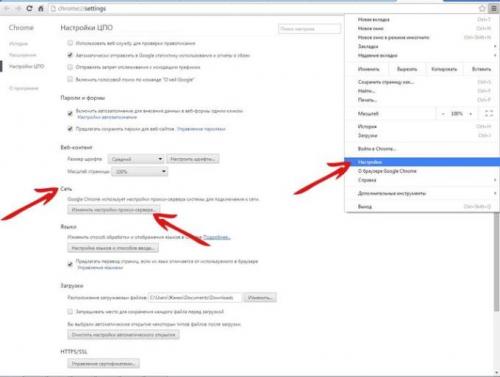
Task: Click the page icon in the address bar
Action: coord(53,9)
